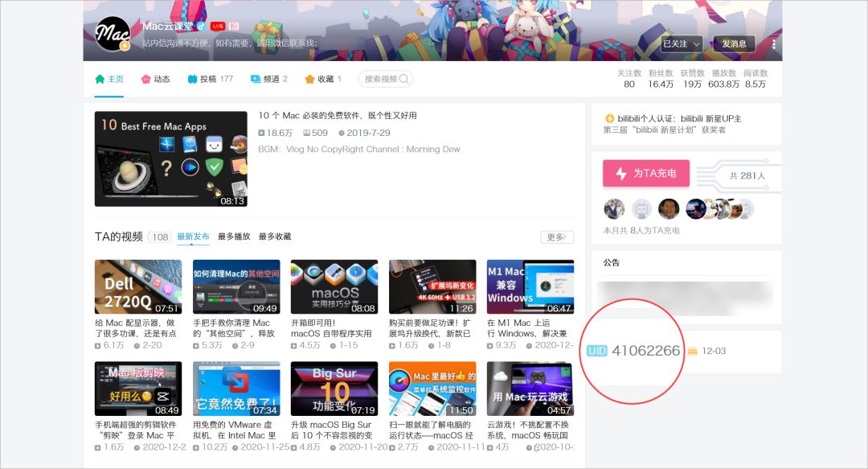Open video title 在 M1 Mac 上运行 Windows

point(527,328)
